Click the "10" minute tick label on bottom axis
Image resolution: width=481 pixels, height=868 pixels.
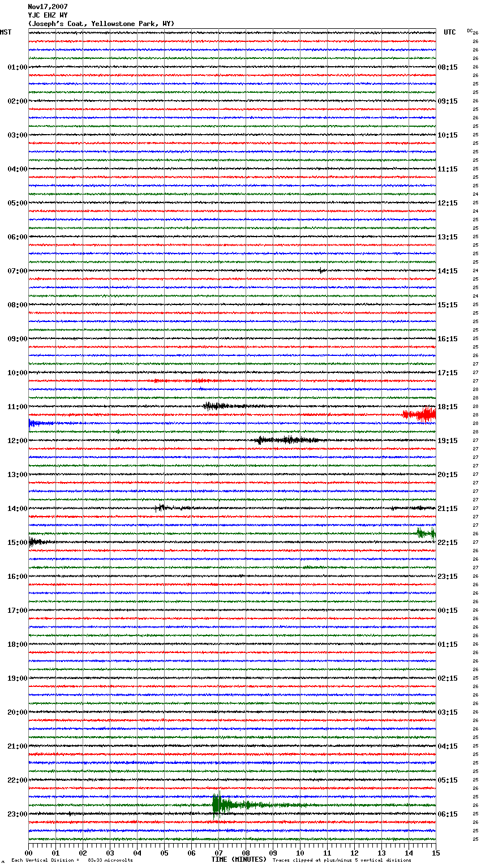pyautogui.click(x=300, y=853)
